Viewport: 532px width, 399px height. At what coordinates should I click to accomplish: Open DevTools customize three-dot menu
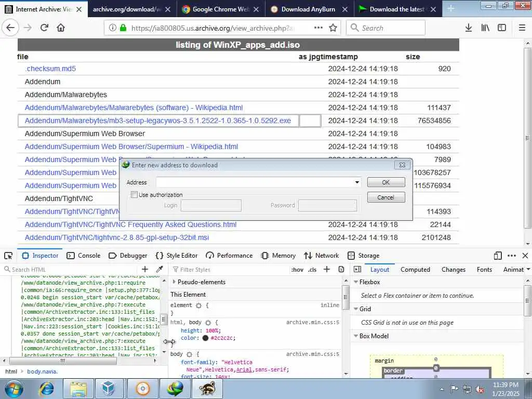512,256
